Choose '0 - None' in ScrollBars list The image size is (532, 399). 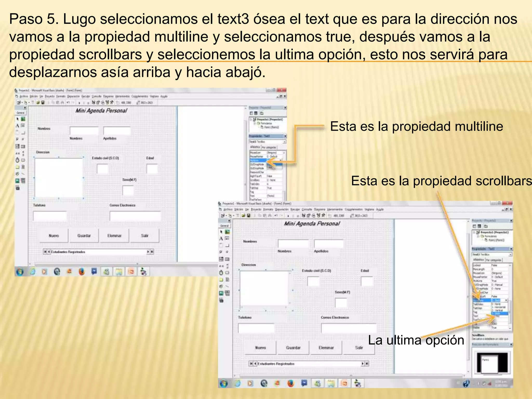tap(499, 304)
